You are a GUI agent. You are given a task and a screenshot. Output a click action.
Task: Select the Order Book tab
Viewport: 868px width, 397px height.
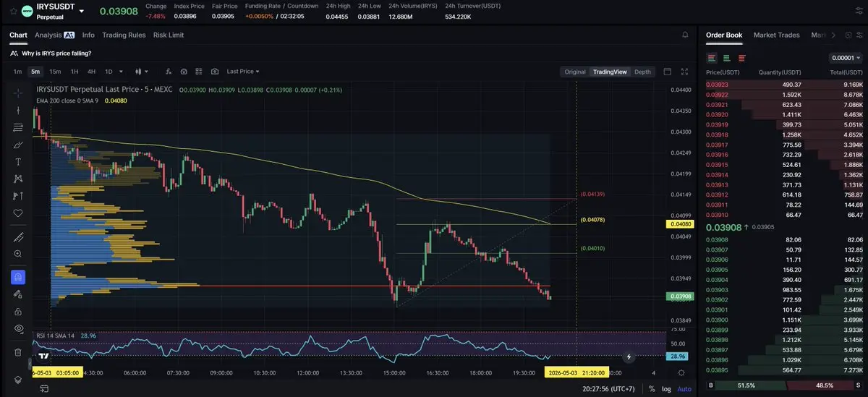(x=724, y=35)
